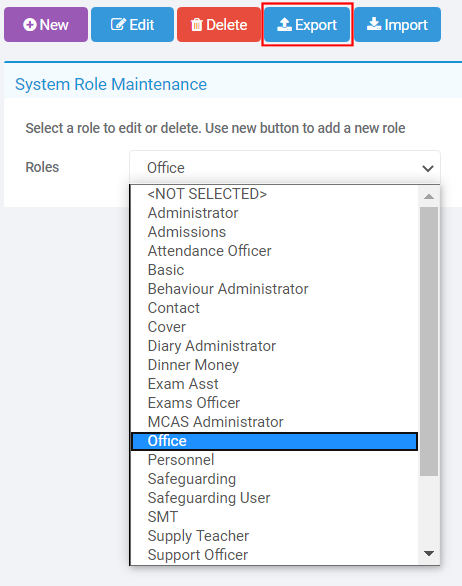Click scrollbar up arrow in roles list
This screenshot has height=586, width=462.
429,197
